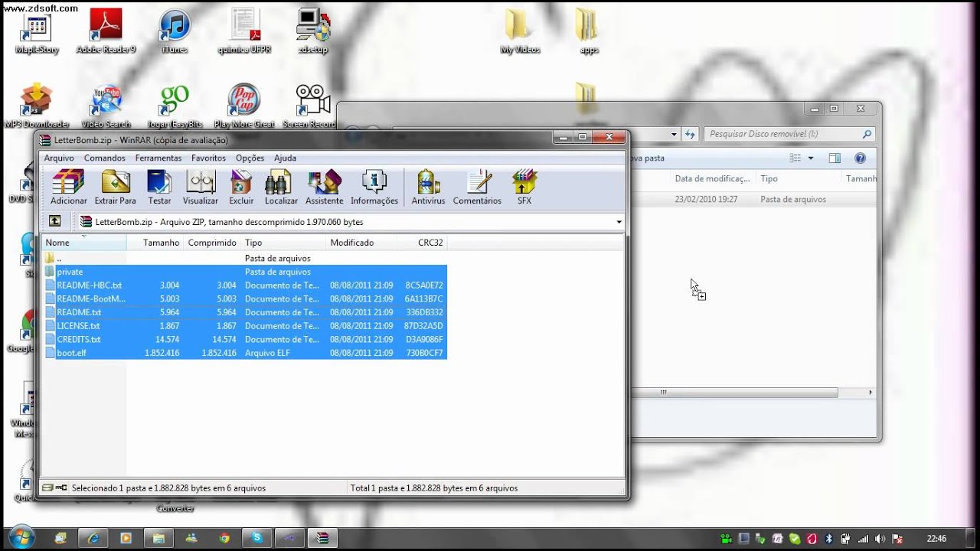This screenshot has height=551, width=980.
Task: Click the Extrair Para toolbar icon
Action: coord(115,187)
